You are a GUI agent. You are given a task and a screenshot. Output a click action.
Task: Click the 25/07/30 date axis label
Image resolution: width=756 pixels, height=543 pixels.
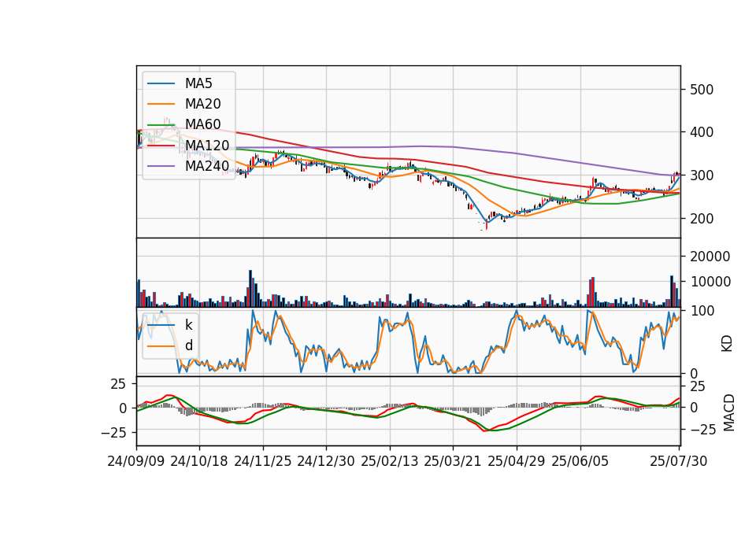click(678, 461)
